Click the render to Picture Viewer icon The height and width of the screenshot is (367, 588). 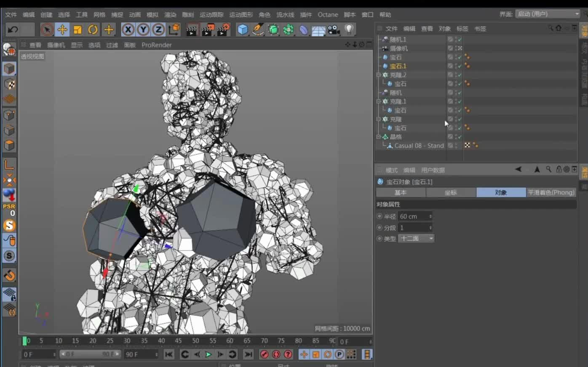[208, 29]
